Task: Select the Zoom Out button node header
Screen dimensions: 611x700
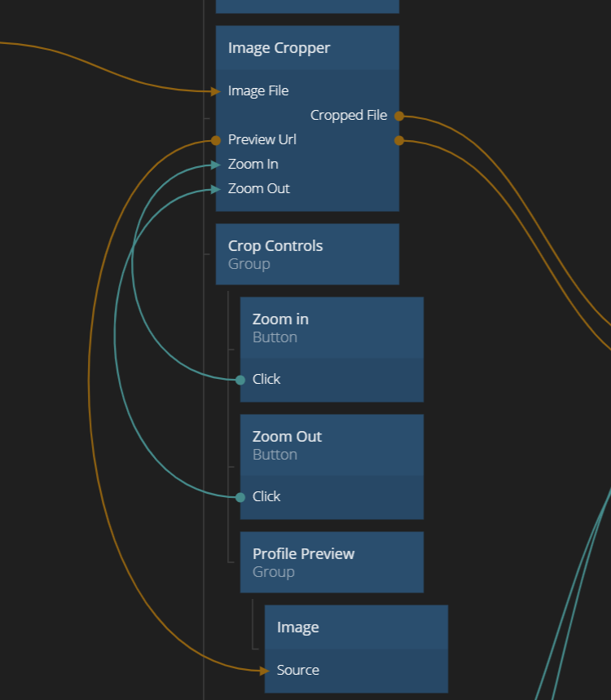Action: point(332,445)
